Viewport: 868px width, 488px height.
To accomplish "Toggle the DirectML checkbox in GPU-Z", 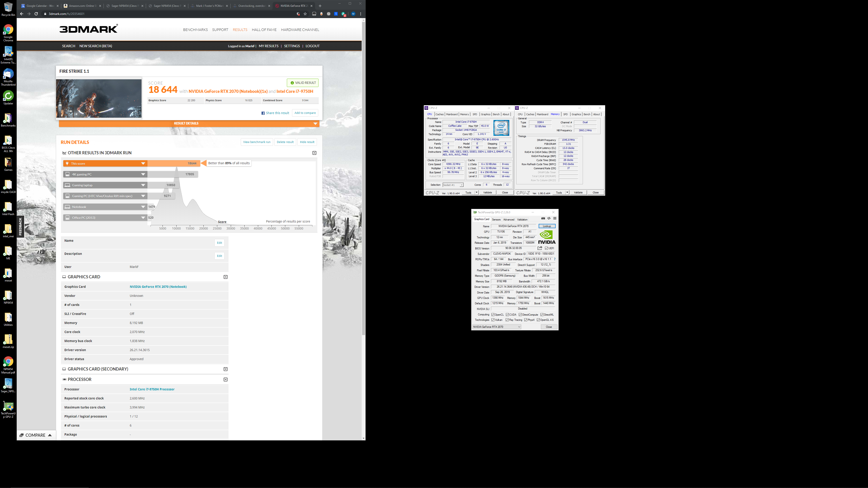I will click(x=542, y=314).
